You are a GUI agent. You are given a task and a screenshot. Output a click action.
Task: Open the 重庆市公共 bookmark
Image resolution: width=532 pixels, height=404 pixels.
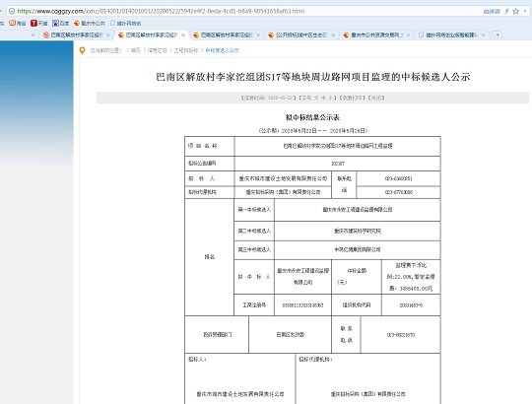point(90,23)
